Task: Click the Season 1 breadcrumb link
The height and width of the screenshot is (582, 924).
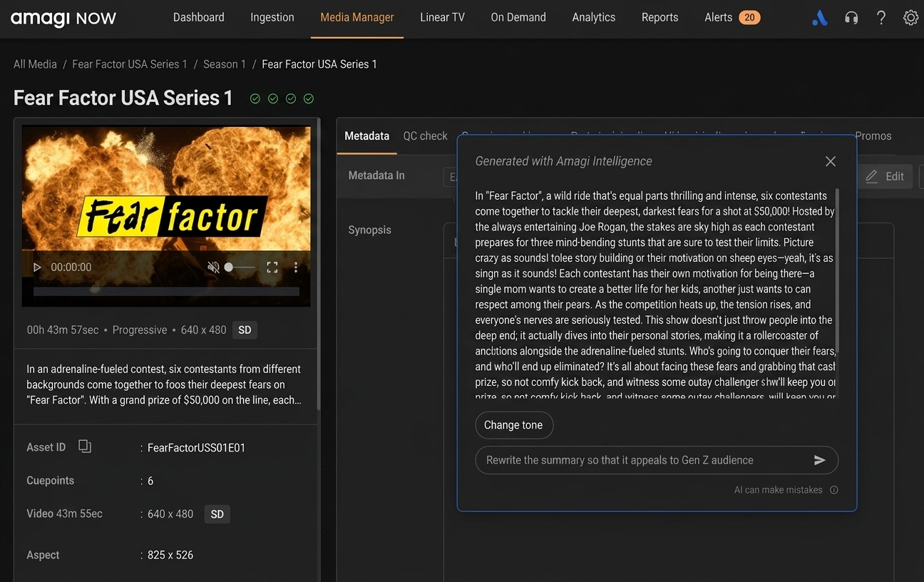Action: coord(225,64)
